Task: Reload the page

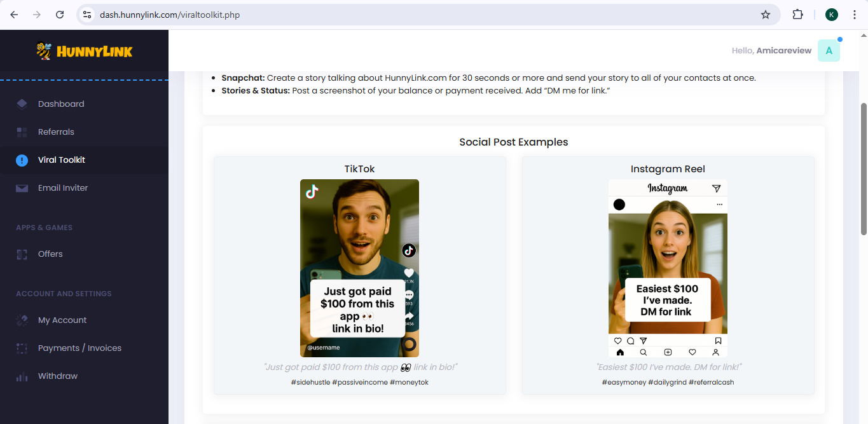Action: click(60, 15)
